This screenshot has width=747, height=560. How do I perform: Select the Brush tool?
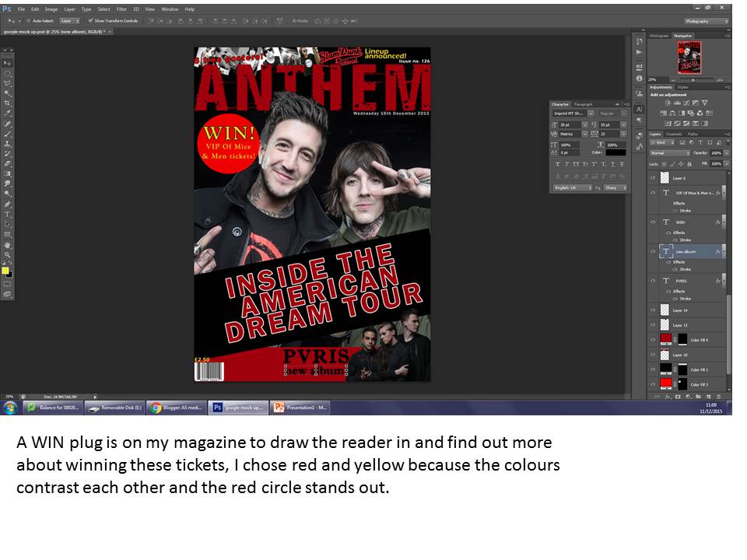(7, 134)
